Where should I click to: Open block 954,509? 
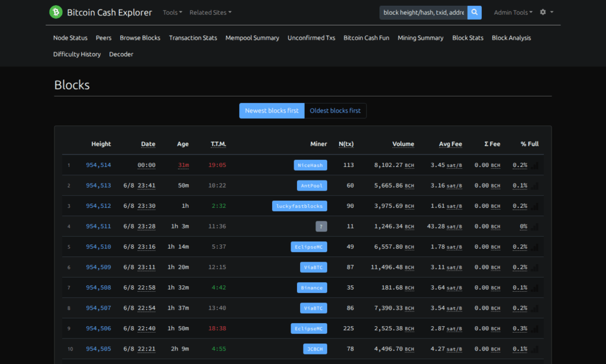tap(98, 267)
